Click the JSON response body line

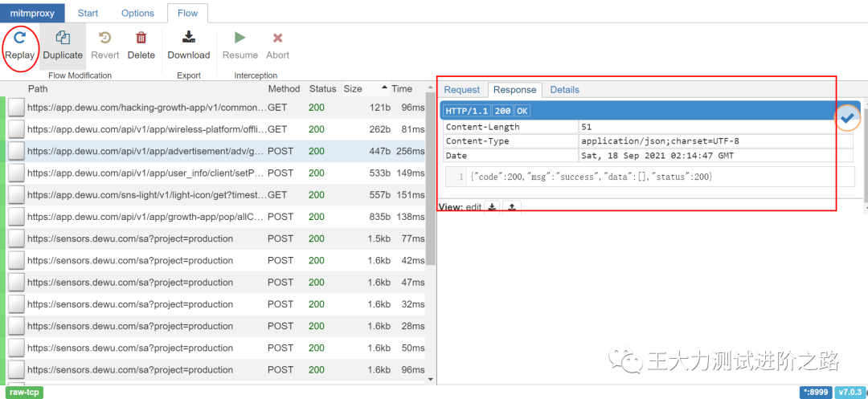(591, 177)
